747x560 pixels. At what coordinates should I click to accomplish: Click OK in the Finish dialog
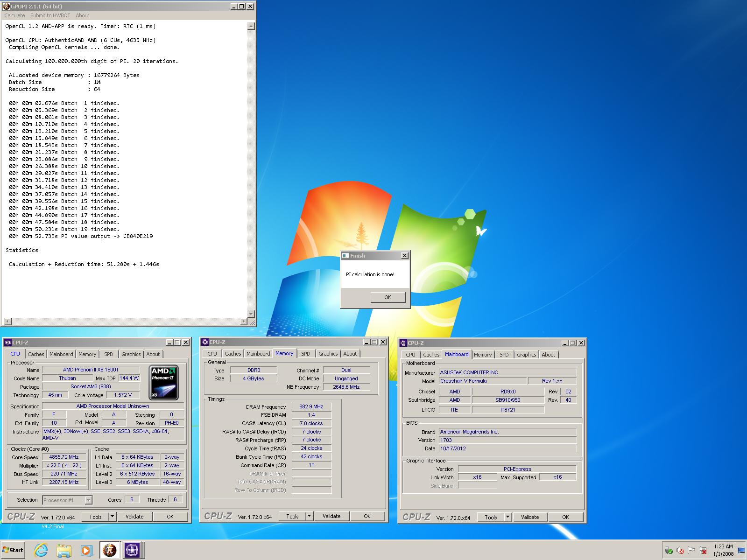point(388,297)
